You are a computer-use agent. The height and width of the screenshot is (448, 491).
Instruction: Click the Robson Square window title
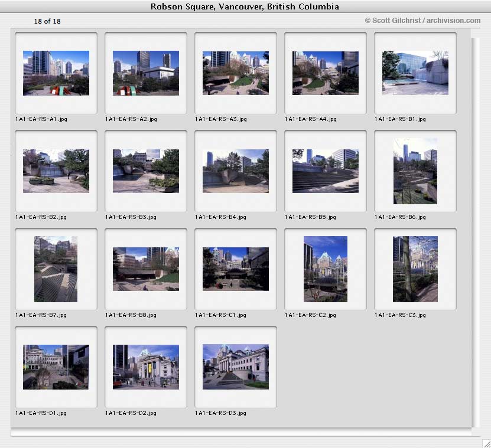pos(245,6)
